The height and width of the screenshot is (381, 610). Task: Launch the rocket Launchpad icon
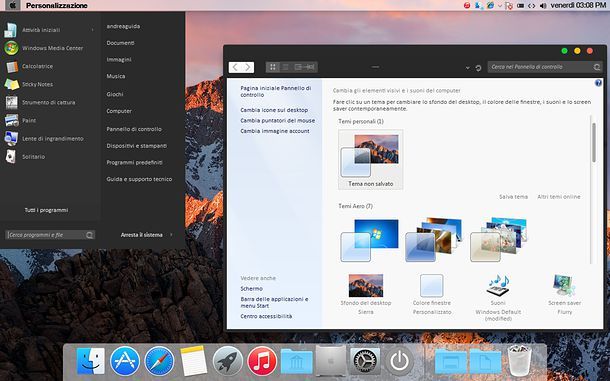[228, 361]
